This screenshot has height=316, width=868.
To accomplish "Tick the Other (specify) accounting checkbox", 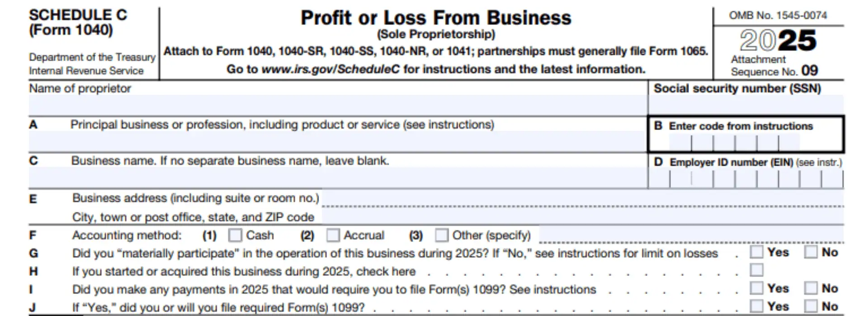I will pyautogui.click(x=441, y=235).
